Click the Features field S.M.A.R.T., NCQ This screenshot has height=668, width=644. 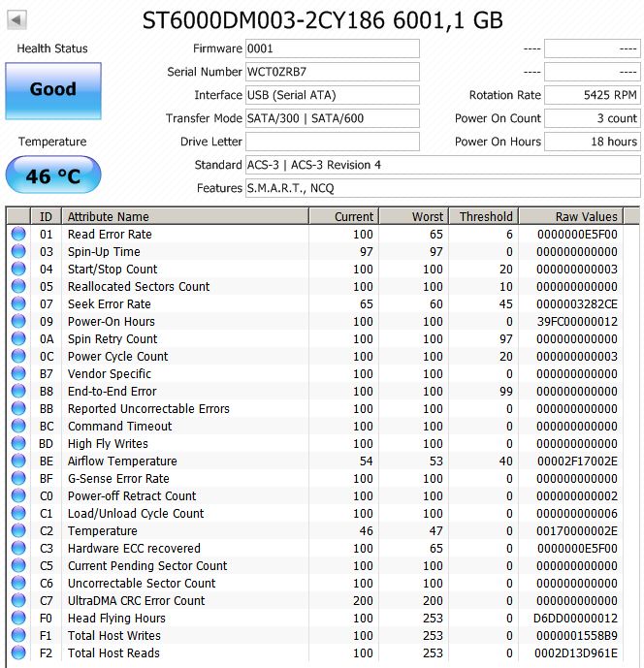[443, 188]
